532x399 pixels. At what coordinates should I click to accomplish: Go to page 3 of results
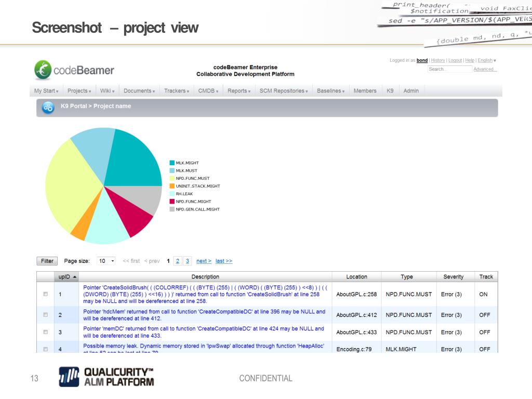[187, 261]
